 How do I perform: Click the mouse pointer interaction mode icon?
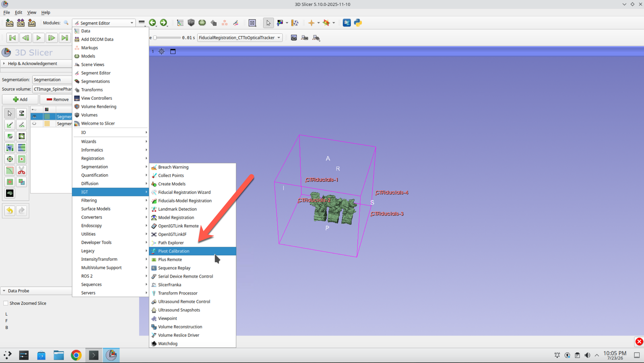click(268, 23)
